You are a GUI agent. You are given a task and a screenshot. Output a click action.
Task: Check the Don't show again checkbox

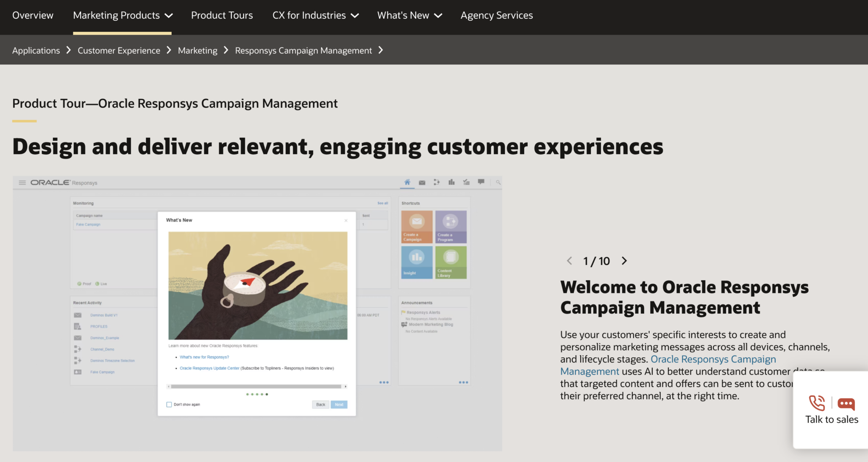click(x=169, y=404)
